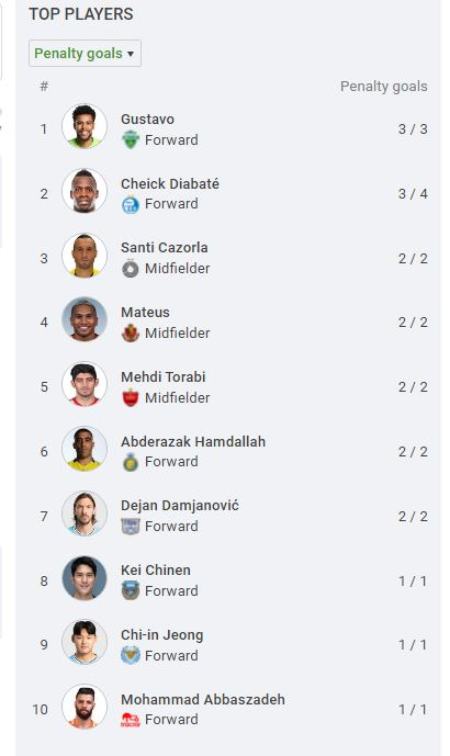Image resolution: width=450 pixels, height=756 pixels.
Task: Click Mohammad Abbaszadeh's name link
Action: [x=203, y=700]
